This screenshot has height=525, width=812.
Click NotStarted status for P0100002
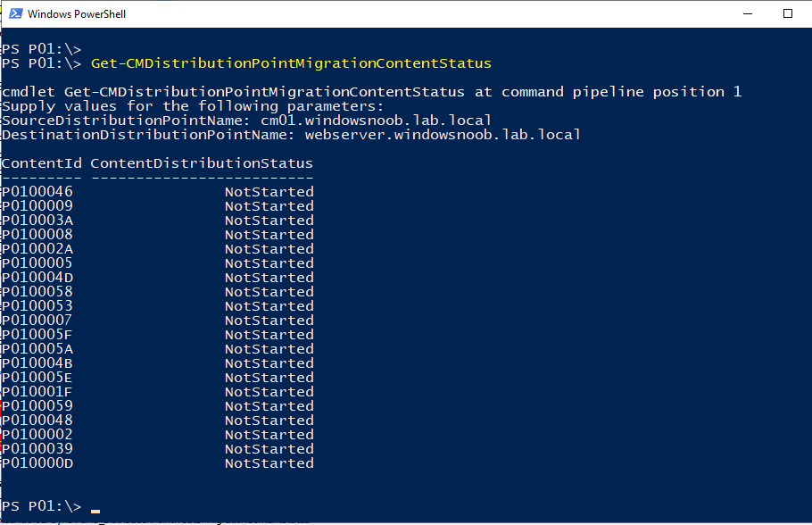(x=269, y=435)
